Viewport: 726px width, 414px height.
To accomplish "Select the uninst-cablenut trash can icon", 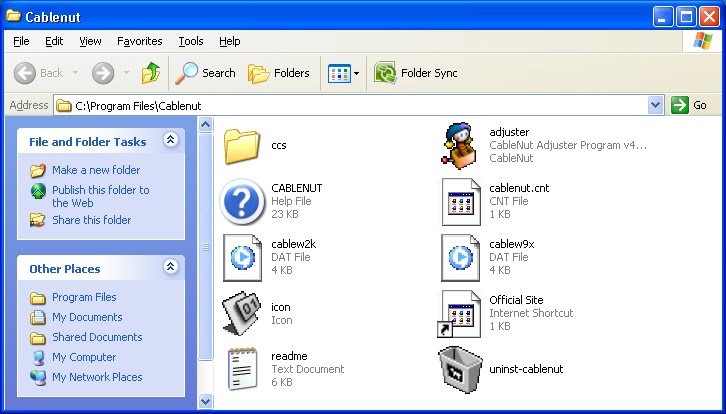I will pos(460,369).
